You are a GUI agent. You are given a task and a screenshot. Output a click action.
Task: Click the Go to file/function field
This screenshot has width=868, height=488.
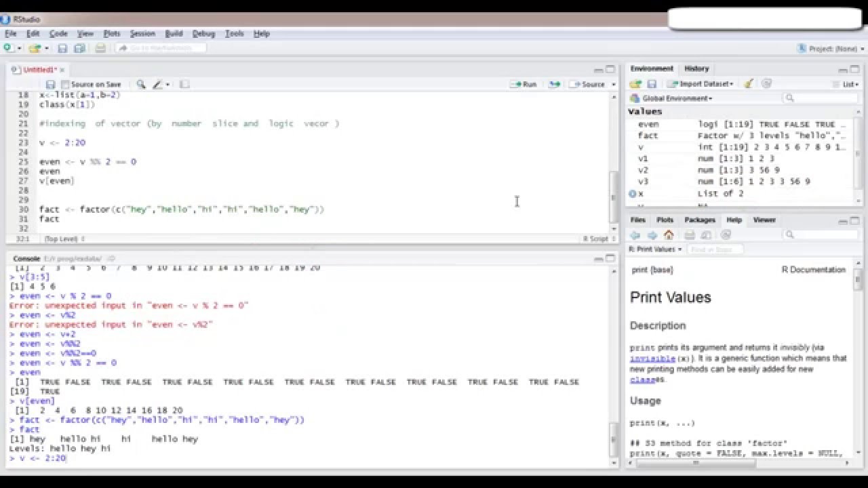161,48
